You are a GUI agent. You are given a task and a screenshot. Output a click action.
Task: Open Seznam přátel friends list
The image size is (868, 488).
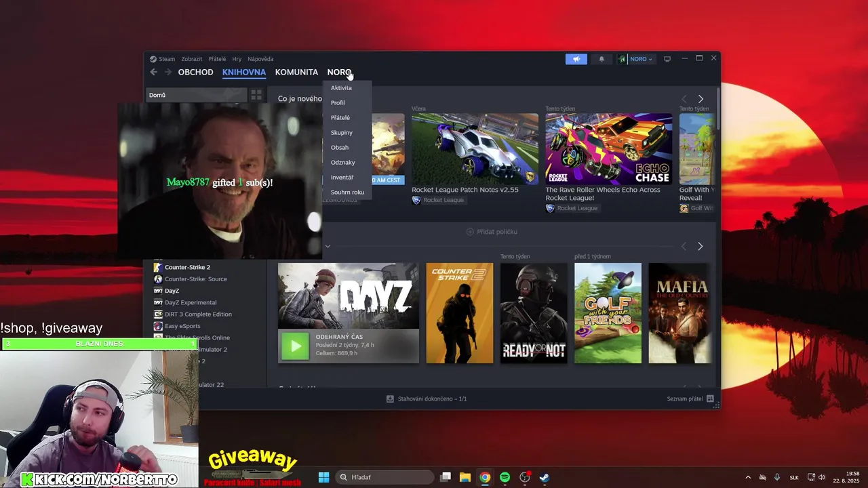[690, 399]
